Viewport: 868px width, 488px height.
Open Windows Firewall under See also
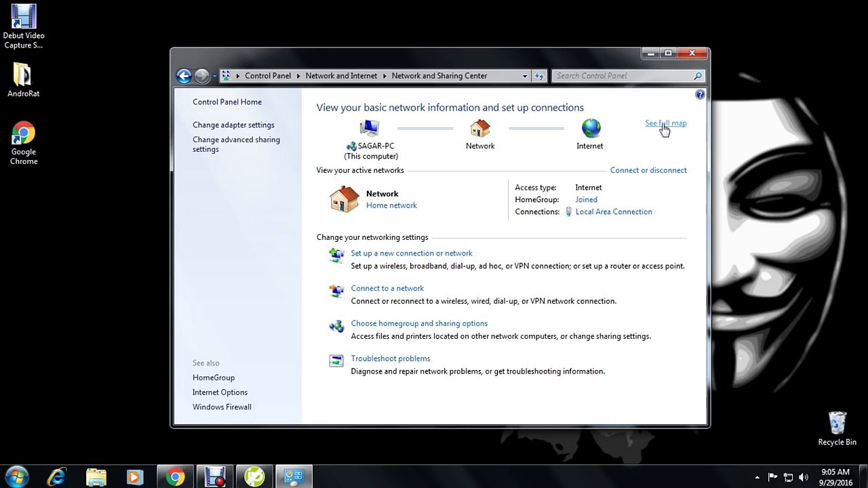click(222, 407)
